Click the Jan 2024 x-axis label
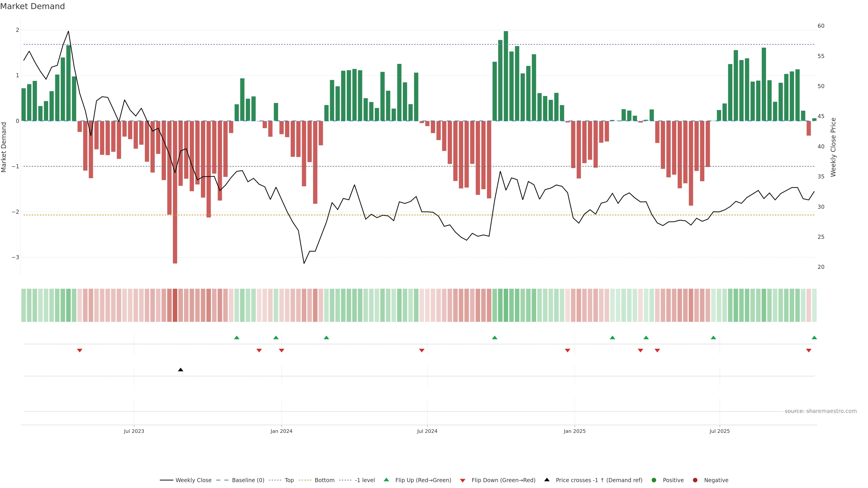 click(281, 431)
